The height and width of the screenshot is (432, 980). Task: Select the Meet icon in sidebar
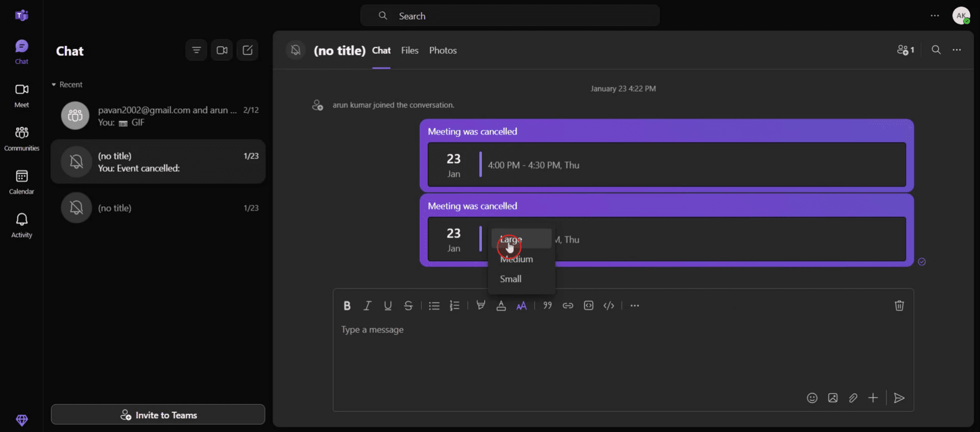coord(22,94)
